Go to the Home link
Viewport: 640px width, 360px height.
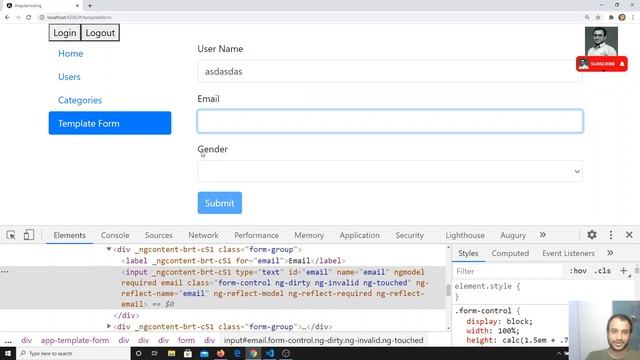(70, 53)
